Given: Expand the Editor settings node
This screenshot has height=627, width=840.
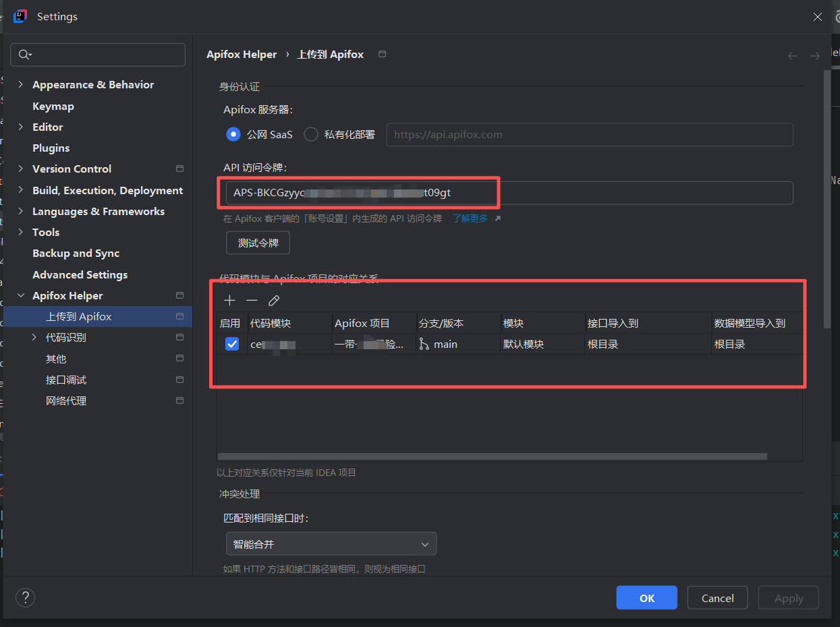Looking at the screenshot, I should click(x=20, y=127).
